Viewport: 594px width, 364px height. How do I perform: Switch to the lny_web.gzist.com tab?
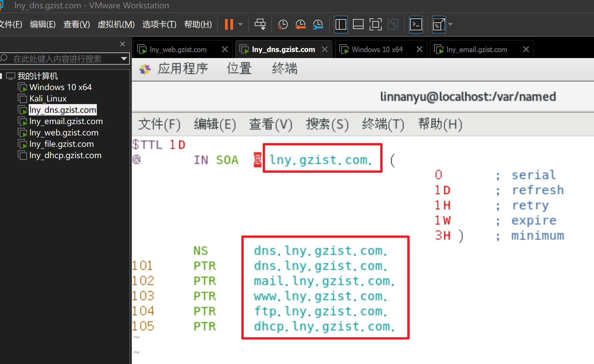click(x=178, y=49)
